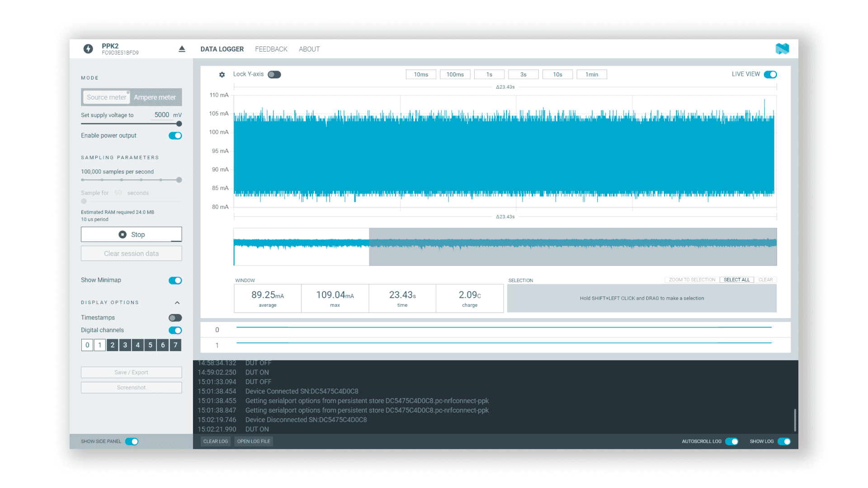868x488 pixels.
Task: Click the Stop sampling circle icon
Action: [x=123, y=235]
